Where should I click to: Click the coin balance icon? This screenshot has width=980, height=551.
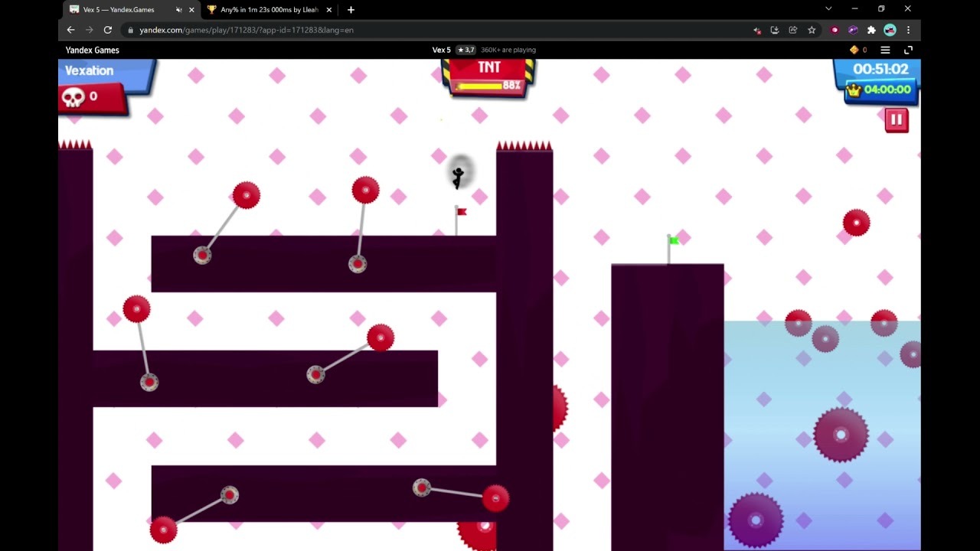point(854,50)
